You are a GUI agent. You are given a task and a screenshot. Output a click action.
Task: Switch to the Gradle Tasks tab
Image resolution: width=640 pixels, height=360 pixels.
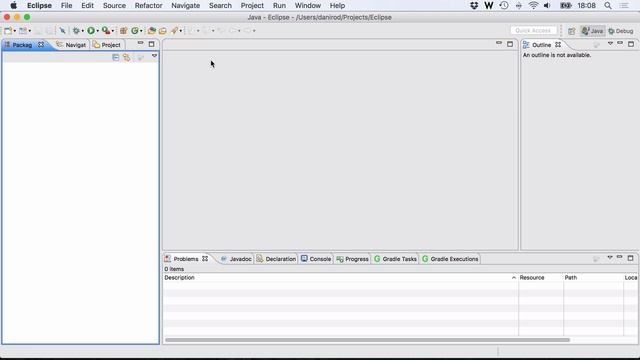click(x=396, y=259)
